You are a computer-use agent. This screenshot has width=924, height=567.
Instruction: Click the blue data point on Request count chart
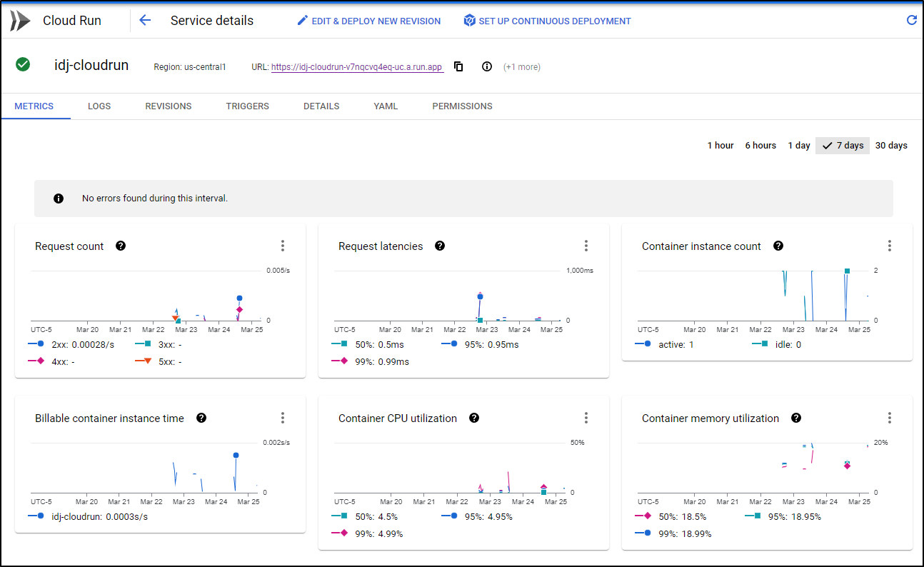(239, 298)
